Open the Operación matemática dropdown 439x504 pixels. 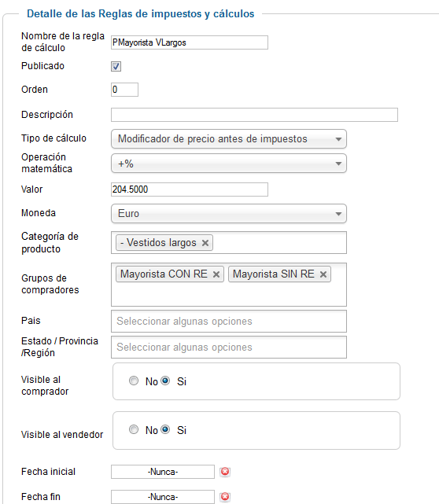pyautogui.click(x=229, y=164)
